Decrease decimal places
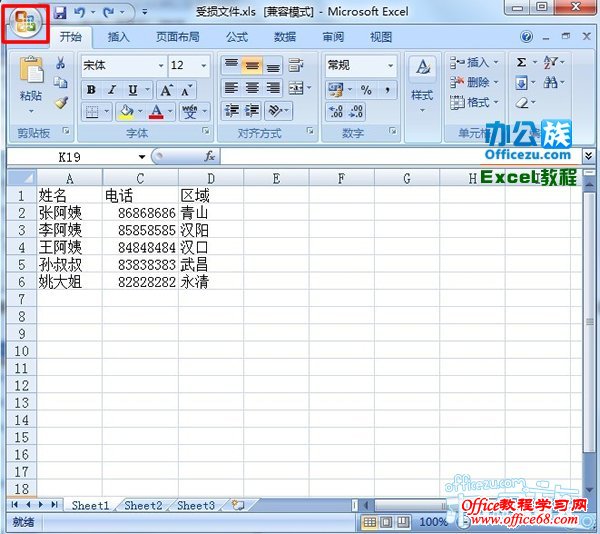 [x=356, y=111]
